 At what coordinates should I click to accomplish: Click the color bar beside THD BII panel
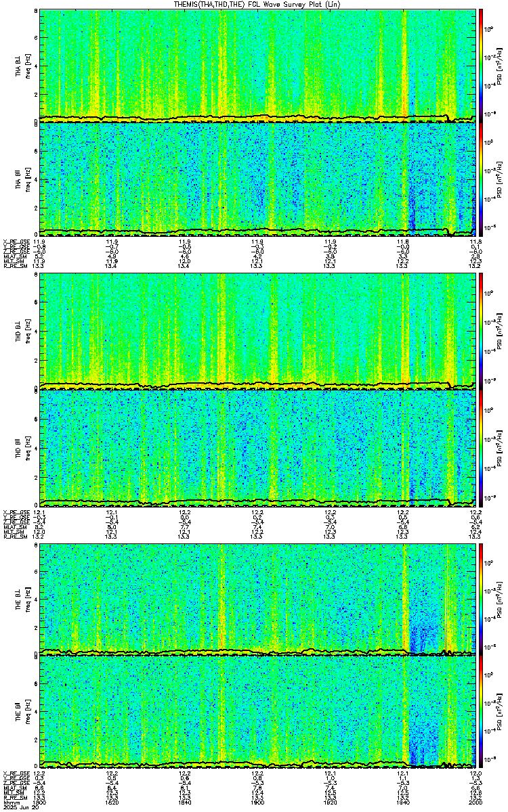[481, 449]
